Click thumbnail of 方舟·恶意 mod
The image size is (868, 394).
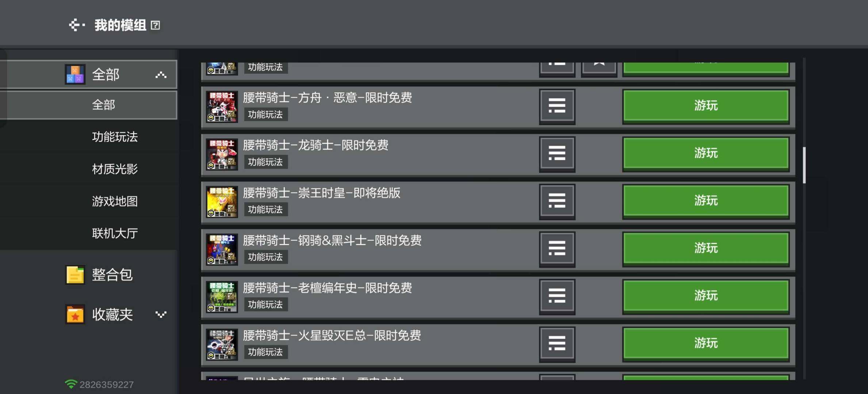222,107
